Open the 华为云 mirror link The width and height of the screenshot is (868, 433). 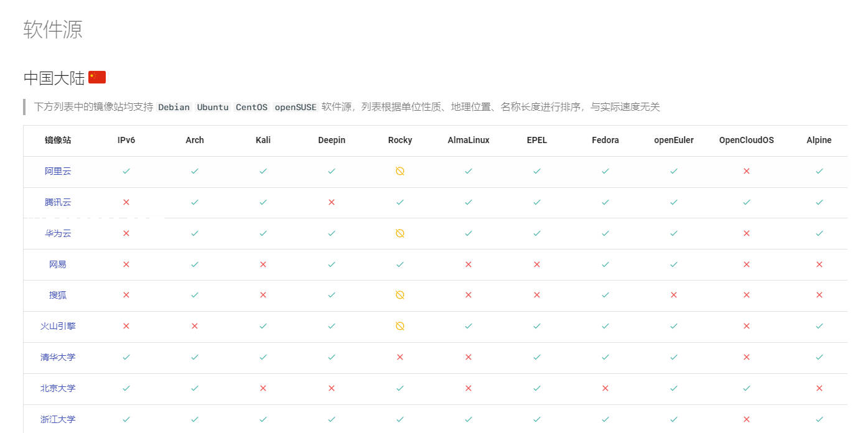(58, 233)
